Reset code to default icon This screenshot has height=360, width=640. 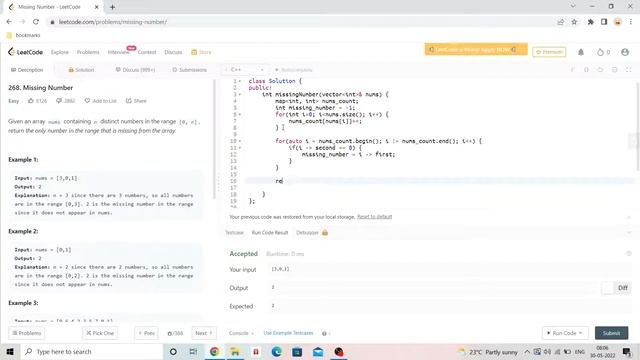[600, 70]
